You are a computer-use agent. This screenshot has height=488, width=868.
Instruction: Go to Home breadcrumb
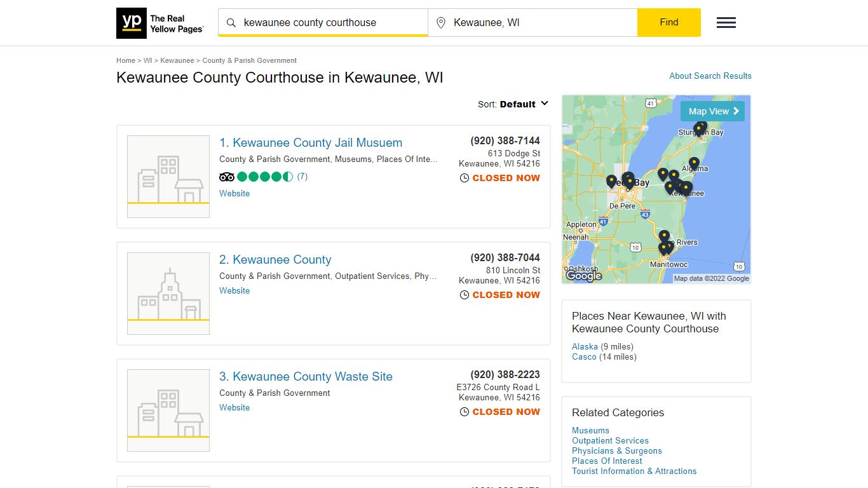tap(126, 61)
